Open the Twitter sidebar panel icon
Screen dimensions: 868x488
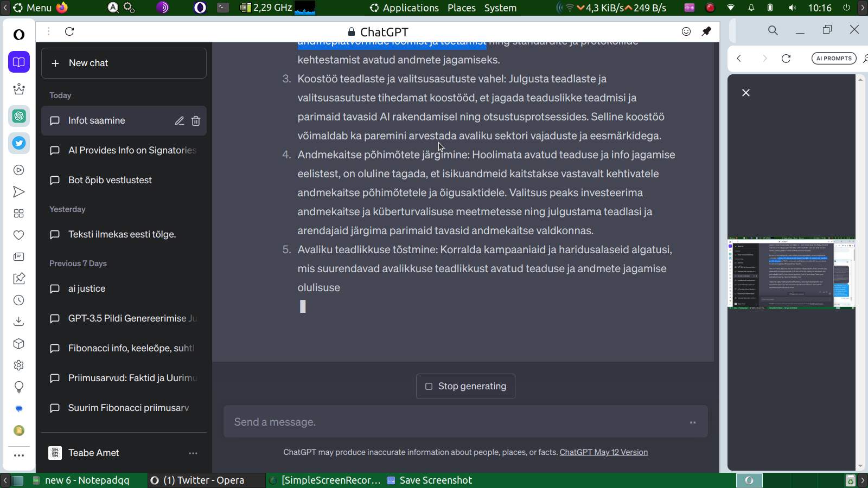(19, 143)
